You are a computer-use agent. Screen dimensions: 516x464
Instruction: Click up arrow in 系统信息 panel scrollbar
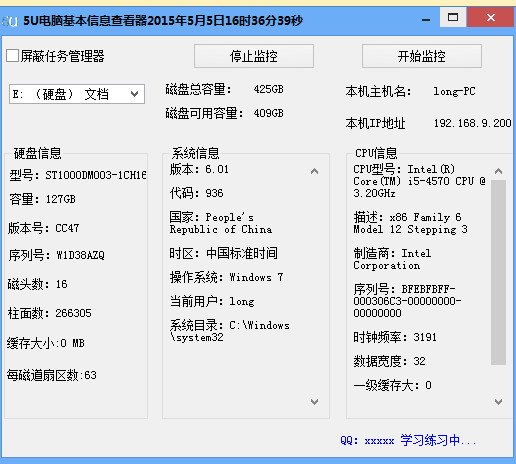pos(314,171)
